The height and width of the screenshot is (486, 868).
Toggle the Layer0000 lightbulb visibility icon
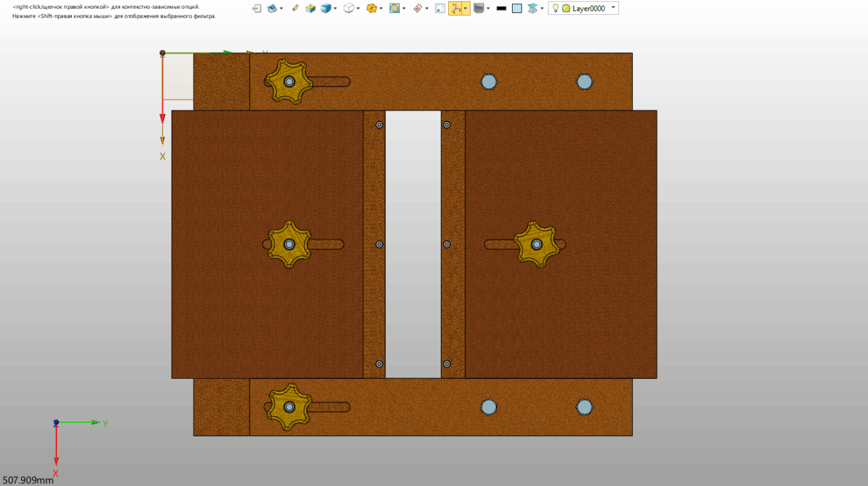(x=555, y=8)
